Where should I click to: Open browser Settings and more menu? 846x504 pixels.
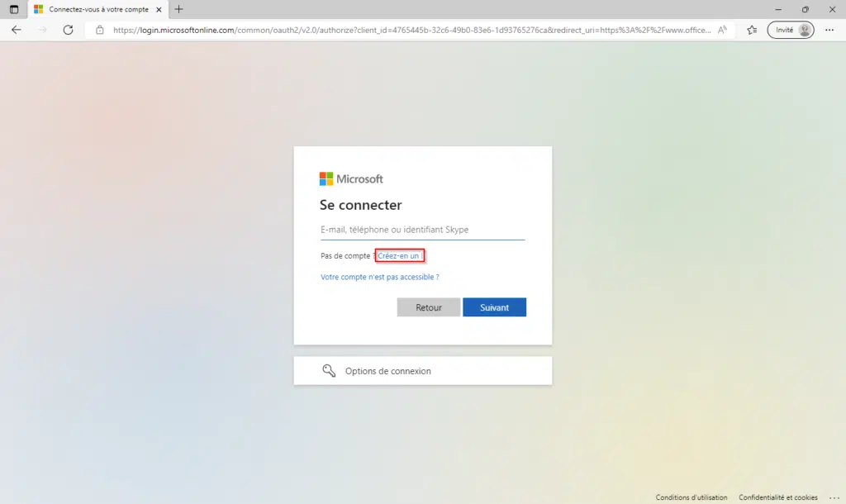[829, 31]
